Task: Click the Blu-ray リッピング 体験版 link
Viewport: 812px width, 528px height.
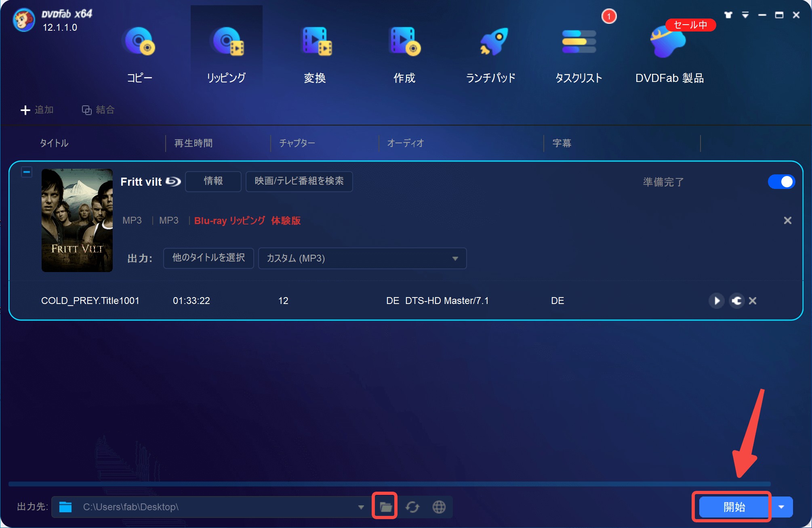Action: pos(248,220)
